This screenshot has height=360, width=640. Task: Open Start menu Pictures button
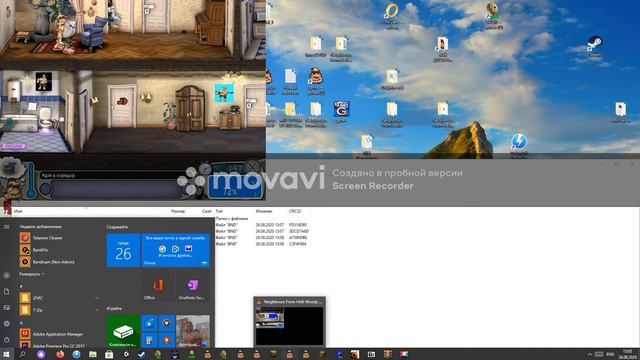pyautogui.click(x=7, y=308)
